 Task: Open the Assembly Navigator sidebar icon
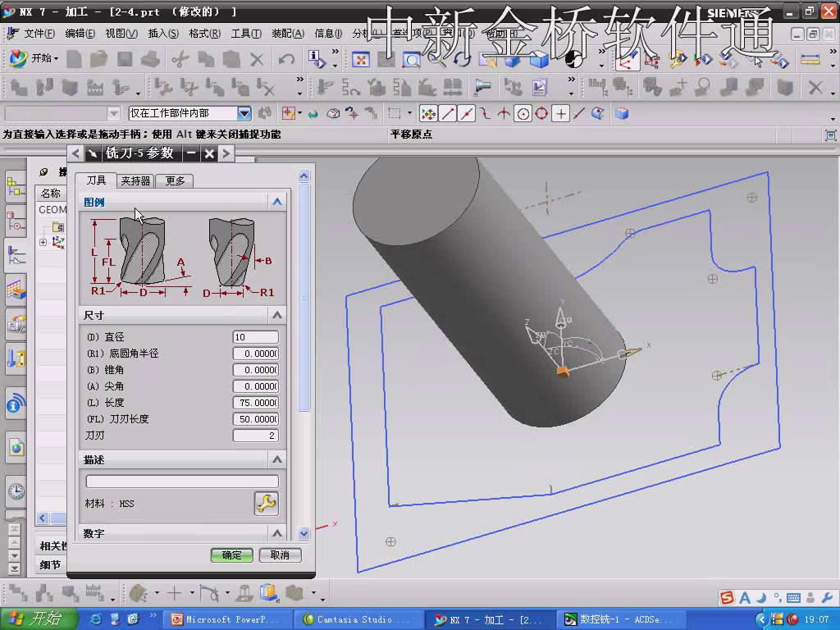pyautogui.click(x=16, y=187)
